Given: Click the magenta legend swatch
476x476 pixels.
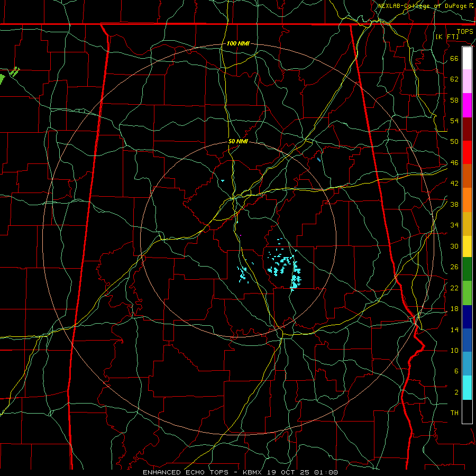Looking at the screenshot, I should (x=467, y=105).
